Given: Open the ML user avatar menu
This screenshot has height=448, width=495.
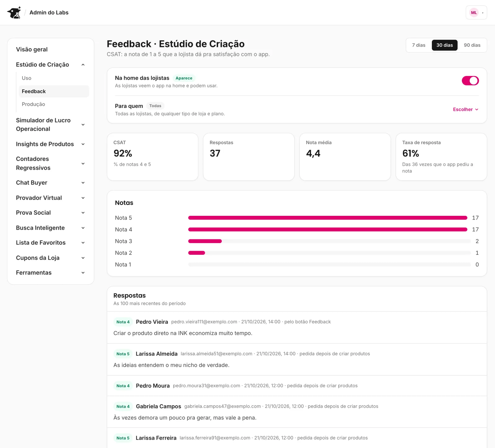Looking at the screenshot, I should tap(476, 13).
